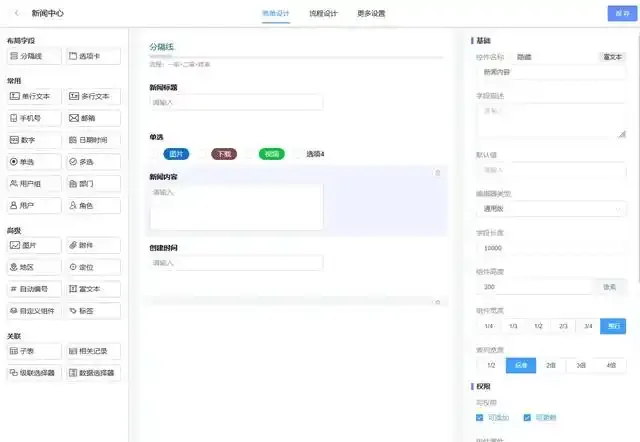Set component width to 3/4

click(x=588, y=326)
